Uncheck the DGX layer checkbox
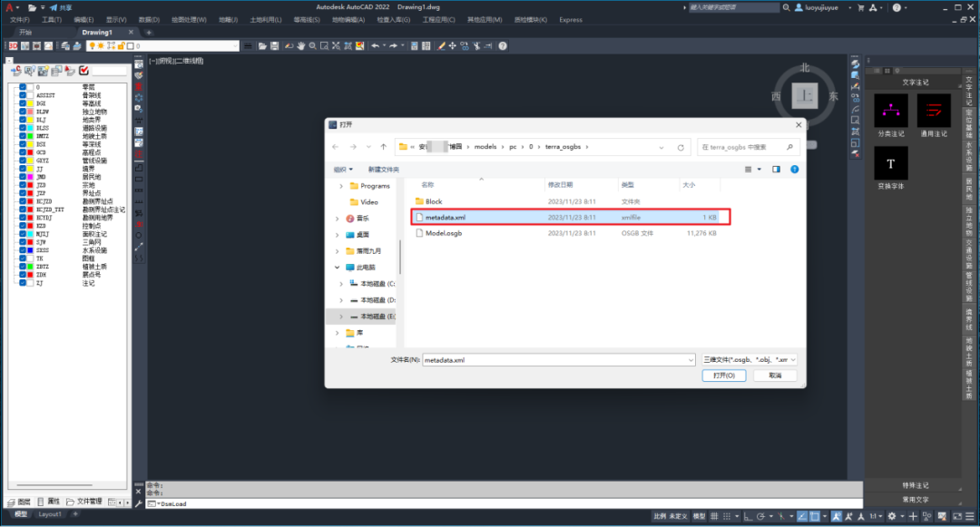This screenshot has height=527, width=980. coord(23,103)
